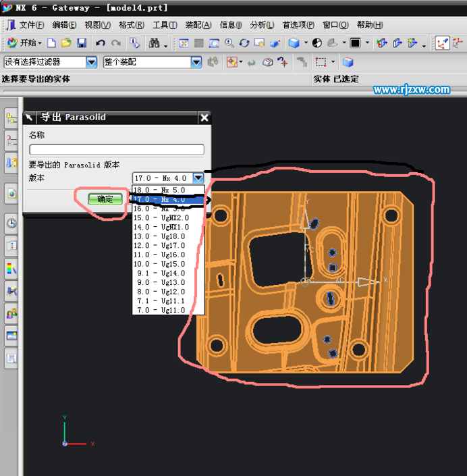This screenshot has width=467, height=476.
Task: Select 18.0 - Nx 5.0 from version list
Action: [160, 190]
